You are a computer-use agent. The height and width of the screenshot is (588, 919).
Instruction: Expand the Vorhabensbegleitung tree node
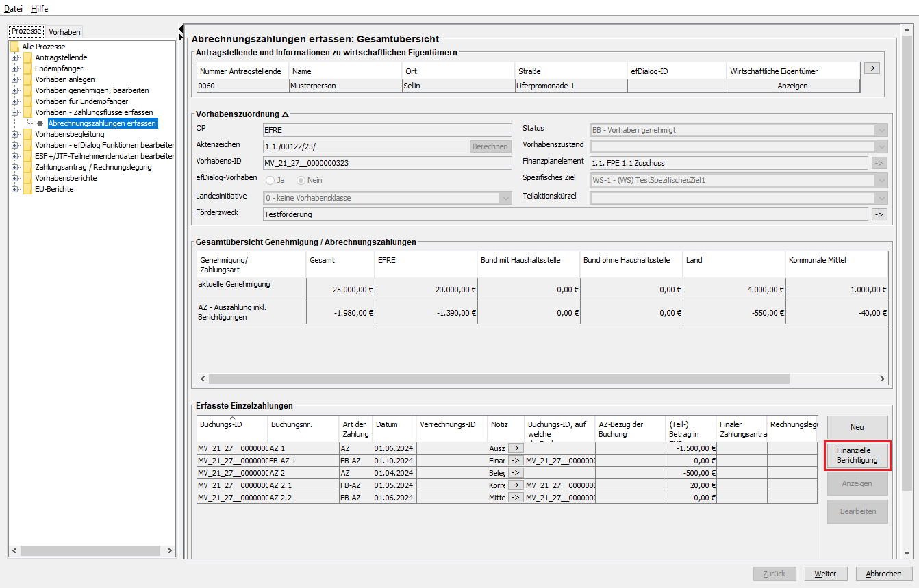point(14,134)
